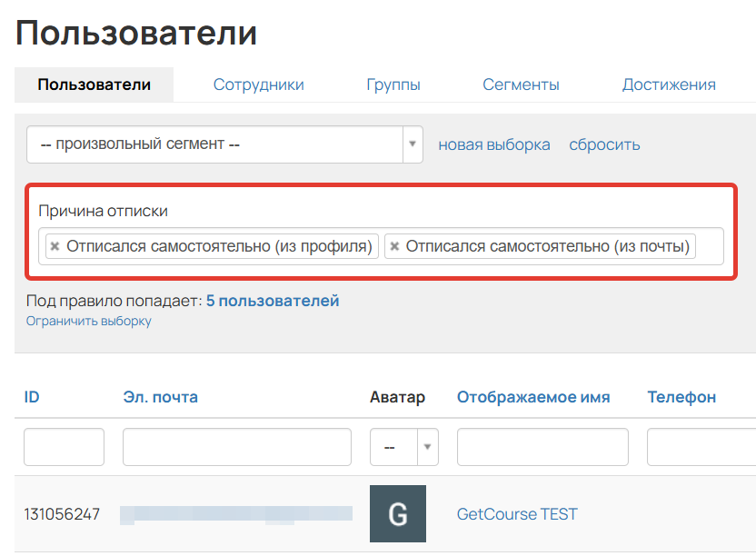This screenshot has height=556, width=756.
Task: Open user profile link 'GetCourse TEST'
Action: coord(517,513)
